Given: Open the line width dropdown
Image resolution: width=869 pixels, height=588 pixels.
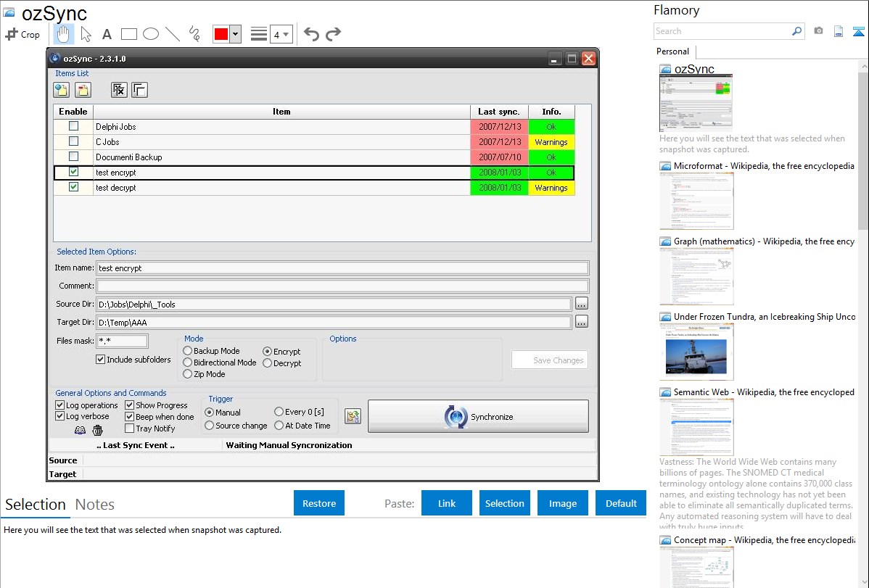Looking at the screenshot, I should coord(281,34).
